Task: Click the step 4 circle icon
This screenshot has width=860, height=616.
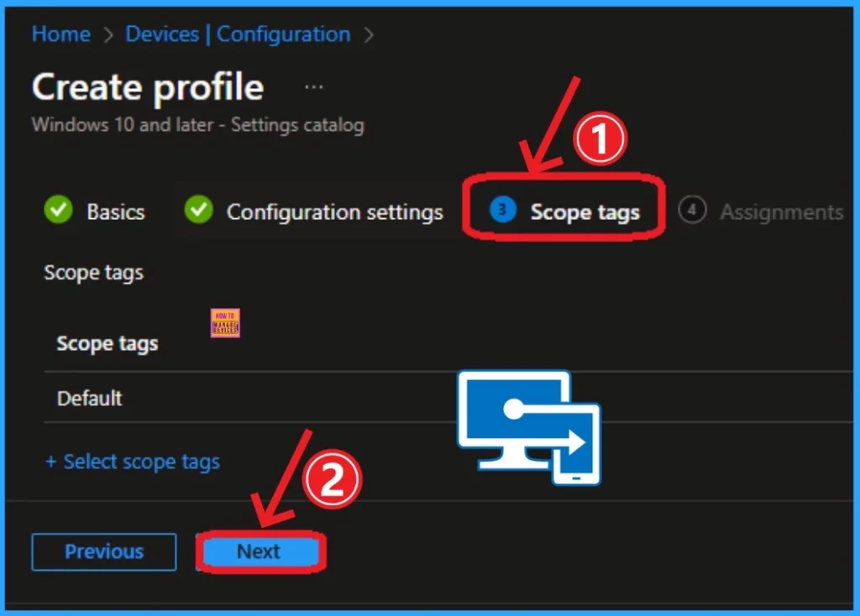Action: coord(692,210)
